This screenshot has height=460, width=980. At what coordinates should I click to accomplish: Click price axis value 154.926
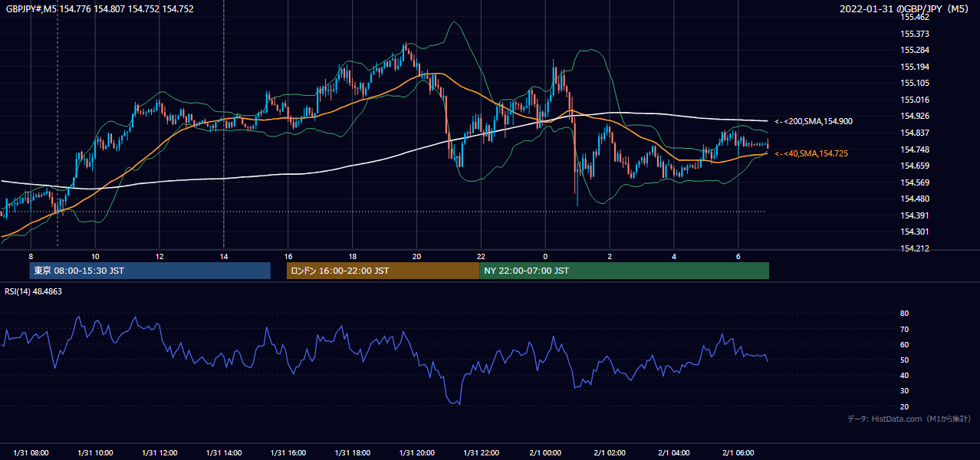916,116
